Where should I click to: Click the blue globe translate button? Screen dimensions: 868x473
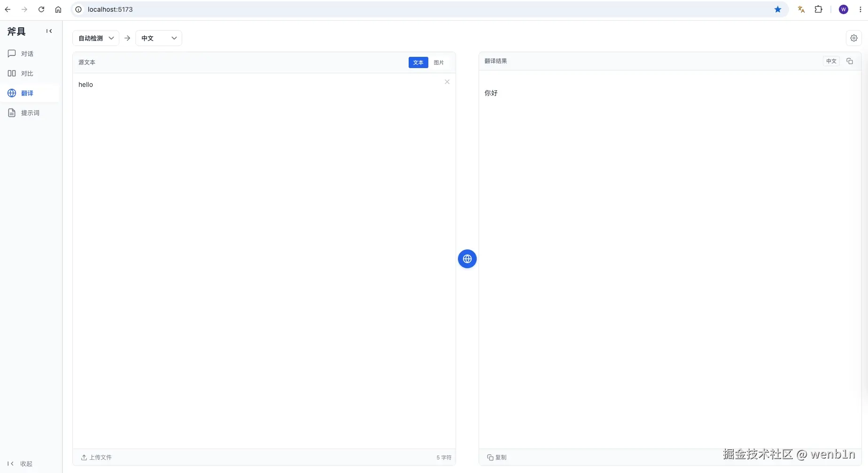[467, 259]
